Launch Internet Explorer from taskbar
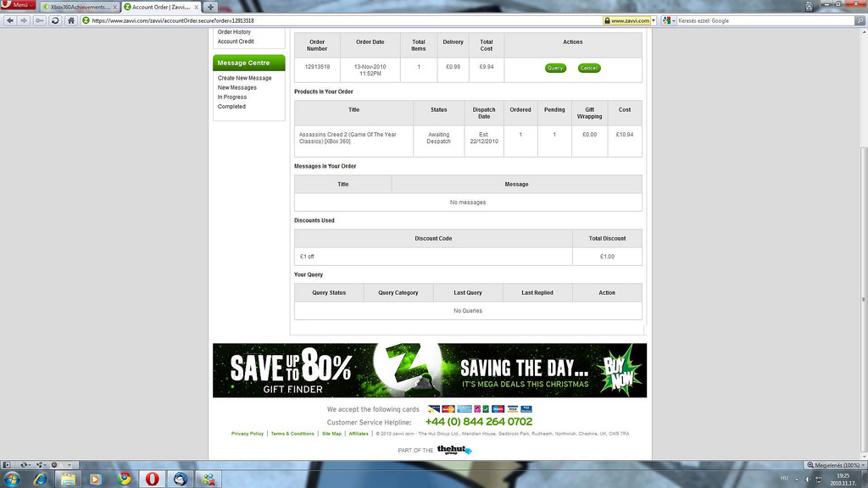The width and height of the screenshot is (868, 488). [41, 480]
